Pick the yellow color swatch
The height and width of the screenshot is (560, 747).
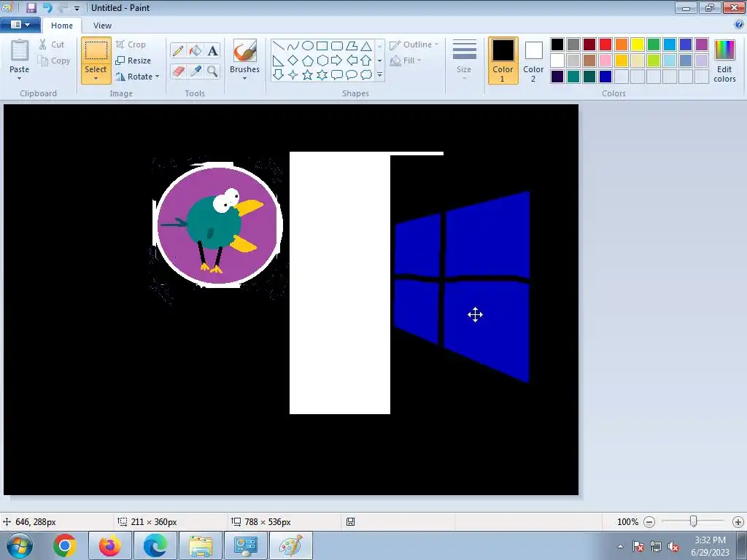pos(638,44)
